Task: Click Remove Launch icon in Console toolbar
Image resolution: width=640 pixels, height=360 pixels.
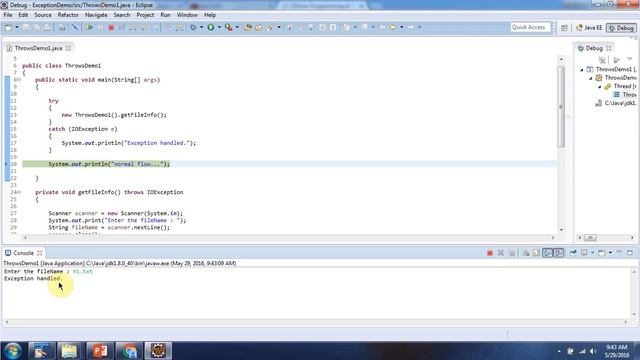Action: pos(501,253)
